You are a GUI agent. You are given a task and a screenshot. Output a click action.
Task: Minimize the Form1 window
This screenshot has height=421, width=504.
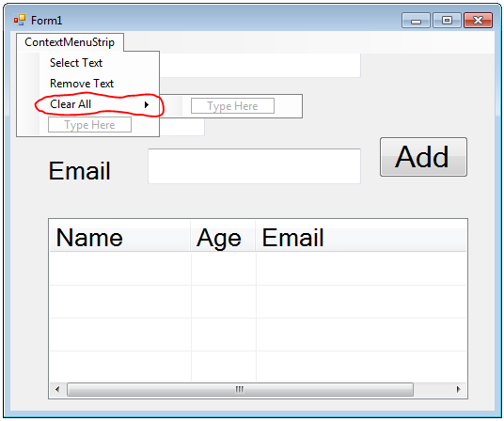click(x=416, y=21)
